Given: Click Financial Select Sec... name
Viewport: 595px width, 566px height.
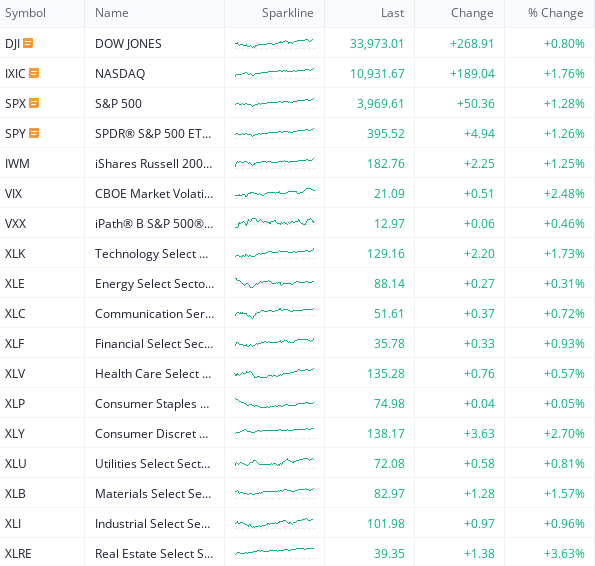Looking at the screenshot, I should tap(154, 343).
